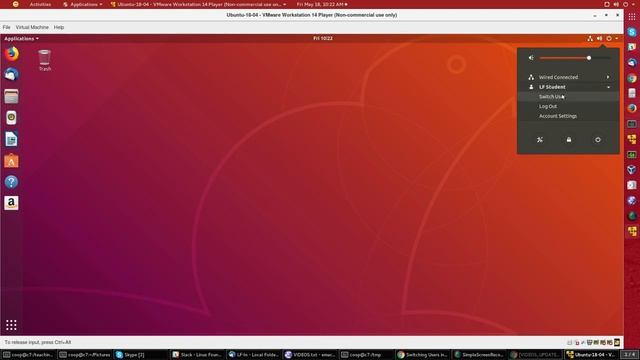
Task: Click the guest clock Fri 10:22
Action: pos(322,38)
